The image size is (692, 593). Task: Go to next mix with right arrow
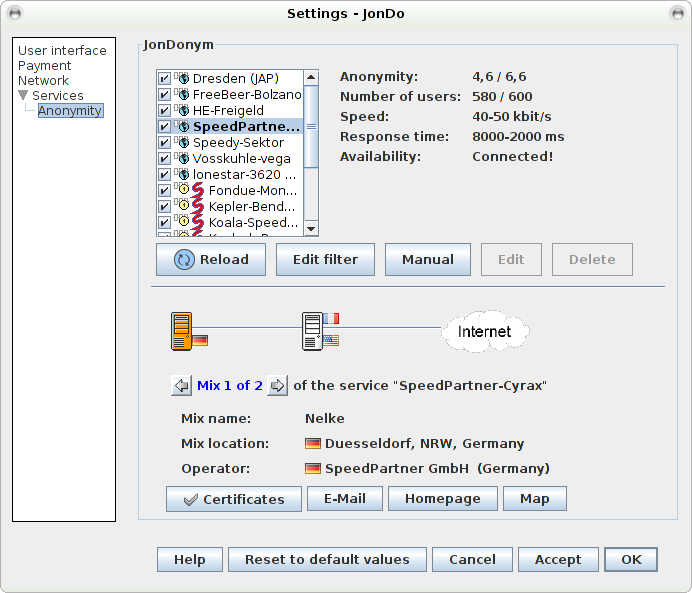[x=278, y=386]
